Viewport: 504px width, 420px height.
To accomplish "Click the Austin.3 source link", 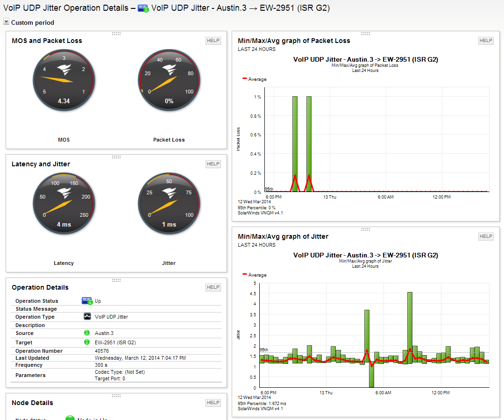I will pyautogui.click(x=104, y=333).
